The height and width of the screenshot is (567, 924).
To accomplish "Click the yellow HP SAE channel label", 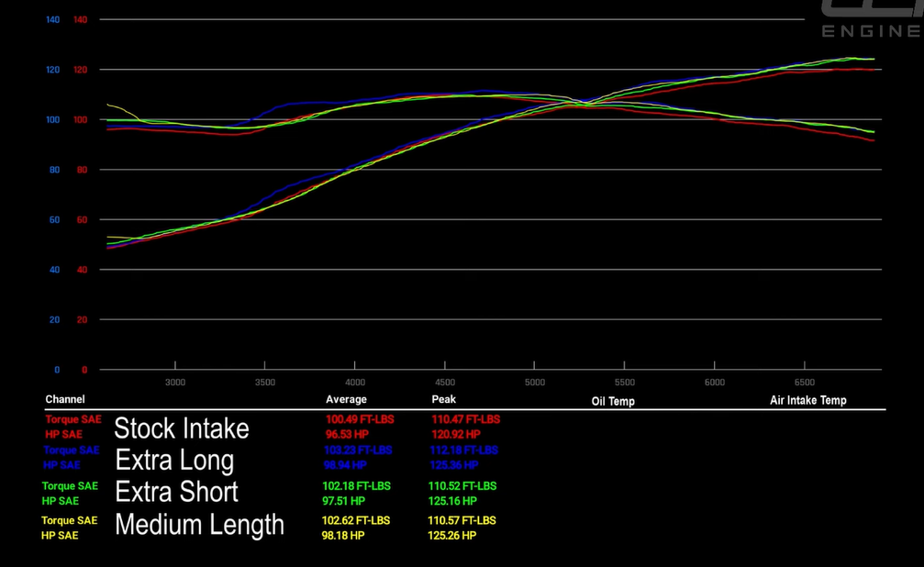I will click(61, 535).
